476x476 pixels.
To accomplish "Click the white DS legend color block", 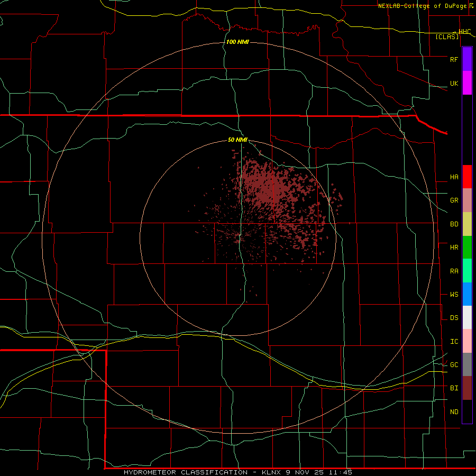I will (467, 317).
